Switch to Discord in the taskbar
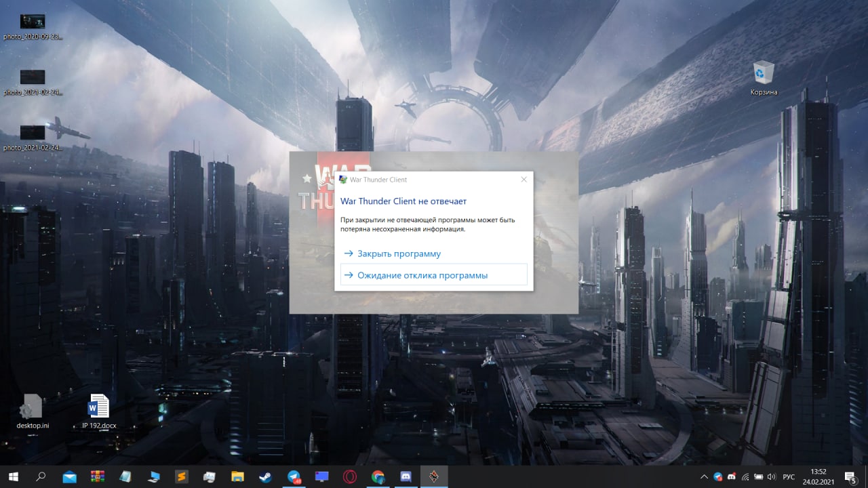 [406, 476]
